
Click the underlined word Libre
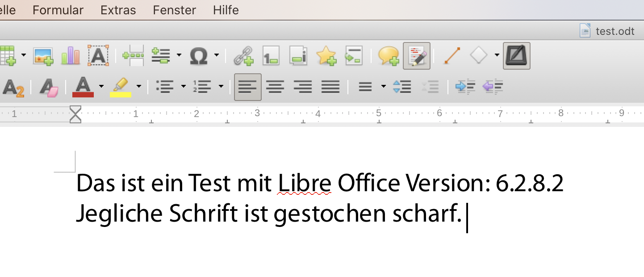pos(305,183)
